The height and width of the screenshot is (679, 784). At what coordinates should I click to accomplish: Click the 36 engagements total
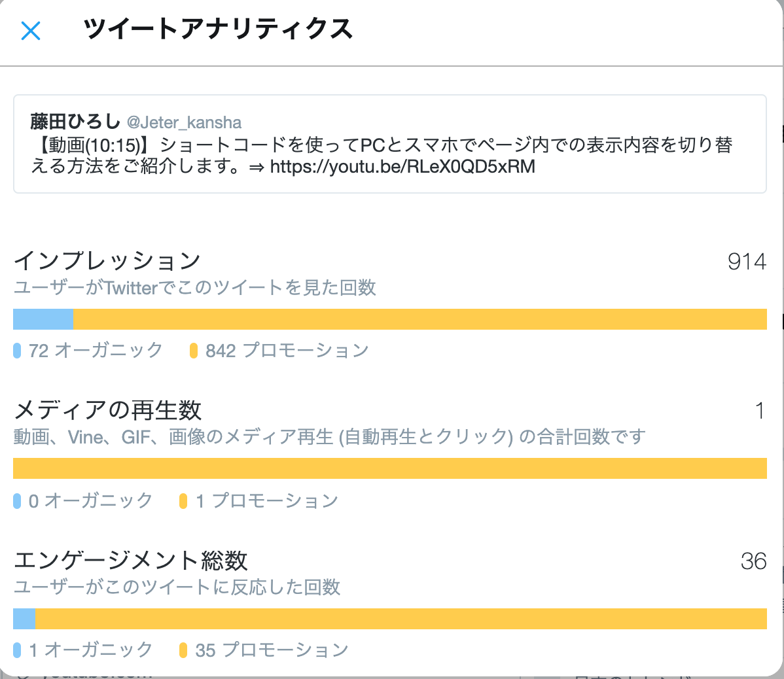coord(753,561)
